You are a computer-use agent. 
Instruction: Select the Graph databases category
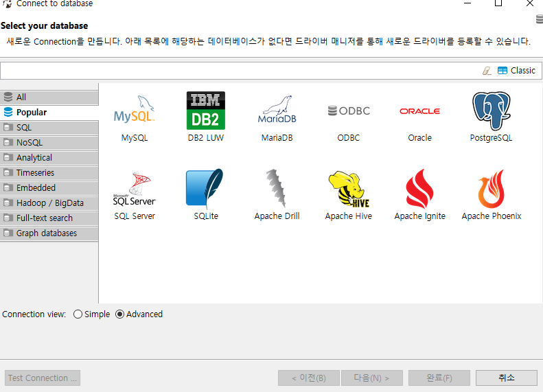pyautogui.click(x=49, y=233)
